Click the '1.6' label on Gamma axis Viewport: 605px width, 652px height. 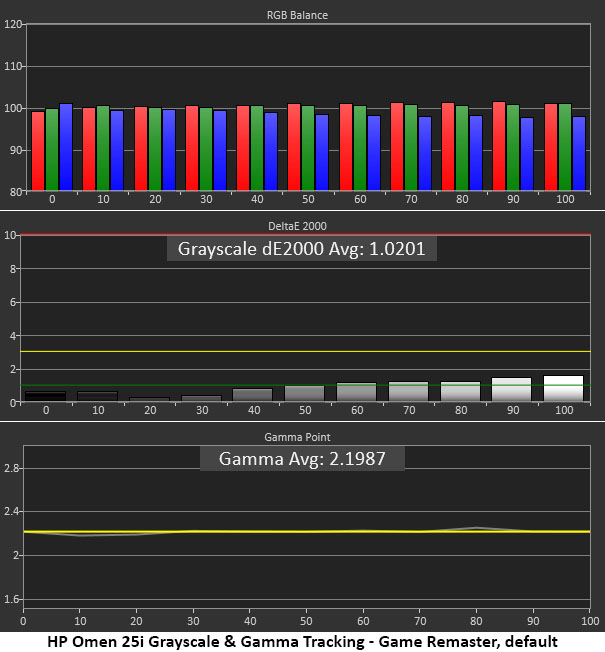(12, 599)
